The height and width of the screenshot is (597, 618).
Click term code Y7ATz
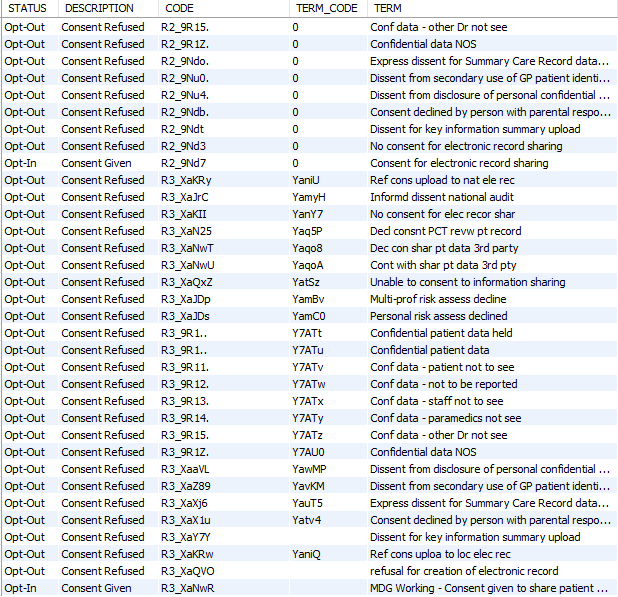point(307,434)
